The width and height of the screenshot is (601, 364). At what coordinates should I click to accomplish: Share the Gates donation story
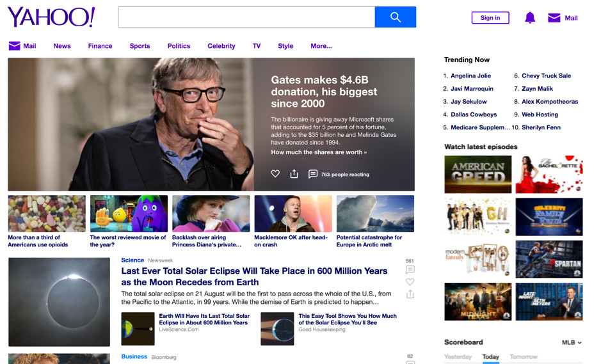294,174
